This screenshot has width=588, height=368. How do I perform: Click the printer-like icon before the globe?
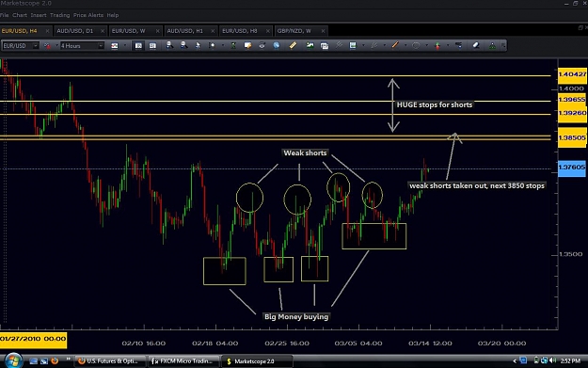[x=262, y=45]
